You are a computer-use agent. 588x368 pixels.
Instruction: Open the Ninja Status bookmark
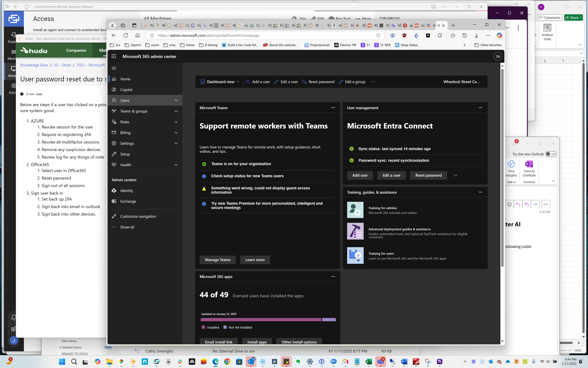[407, 45]
